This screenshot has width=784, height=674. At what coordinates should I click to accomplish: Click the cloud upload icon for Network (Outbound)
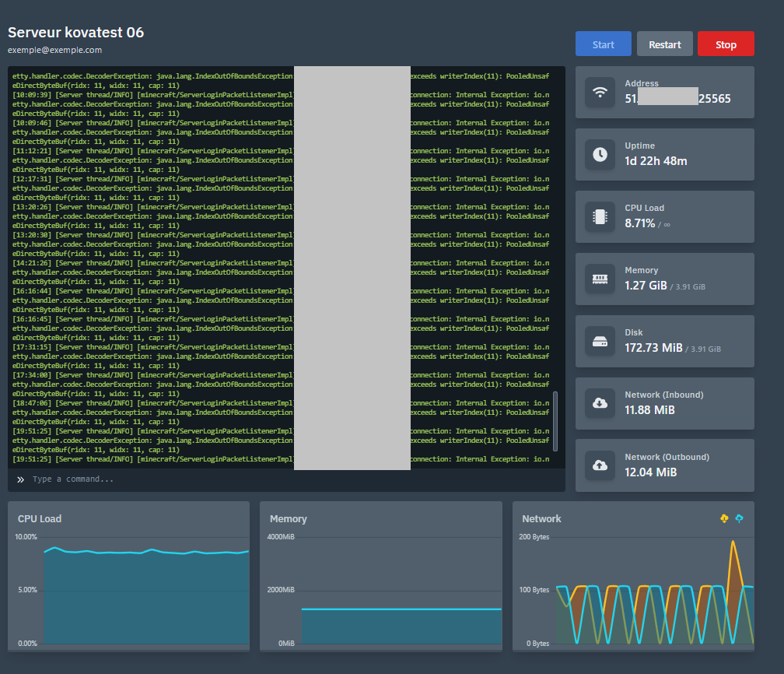tap(600, 465)
